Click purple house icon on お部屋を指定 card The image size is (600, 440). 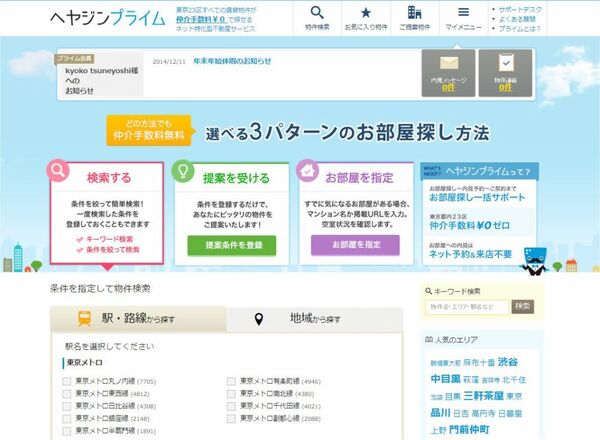[308, 170]
